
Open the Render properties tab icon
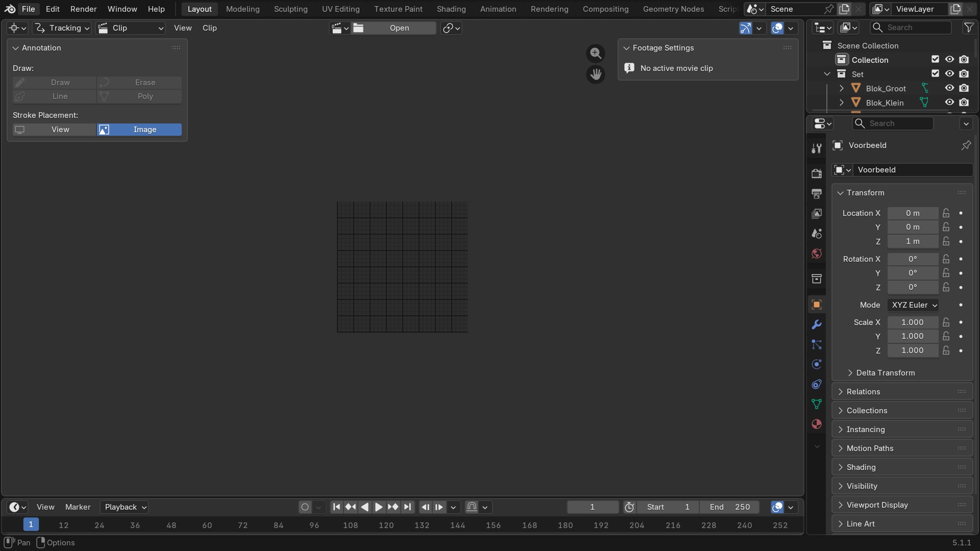coord(817,173)
